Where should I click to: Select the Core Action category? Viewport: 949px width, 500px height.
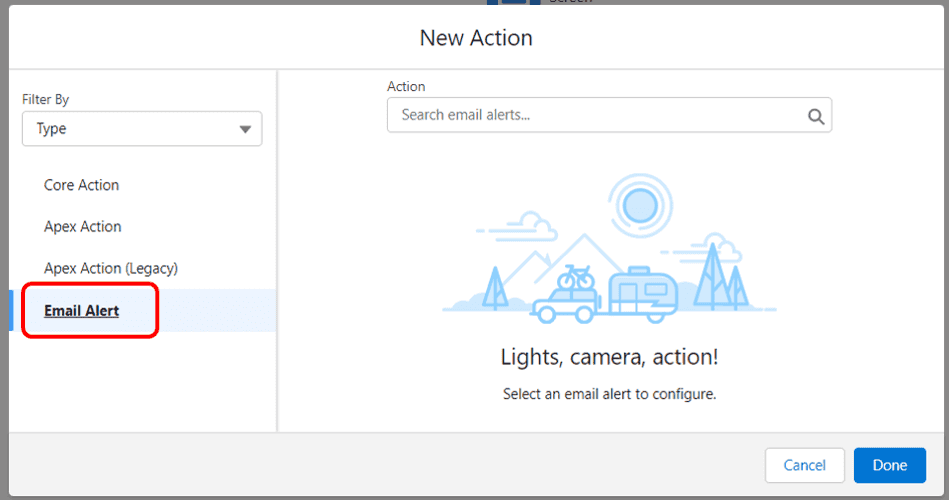pyautogui.click(x=81, y=185)
